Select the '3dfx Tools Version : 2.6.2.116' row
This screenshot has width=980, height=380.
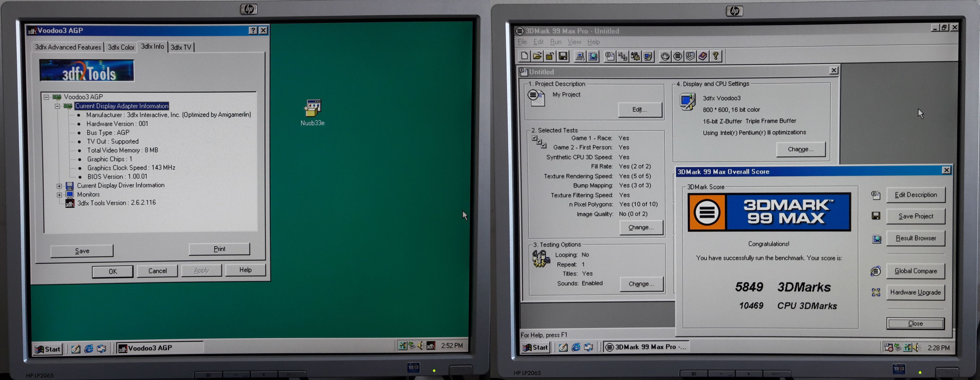(x=116, y=203)
